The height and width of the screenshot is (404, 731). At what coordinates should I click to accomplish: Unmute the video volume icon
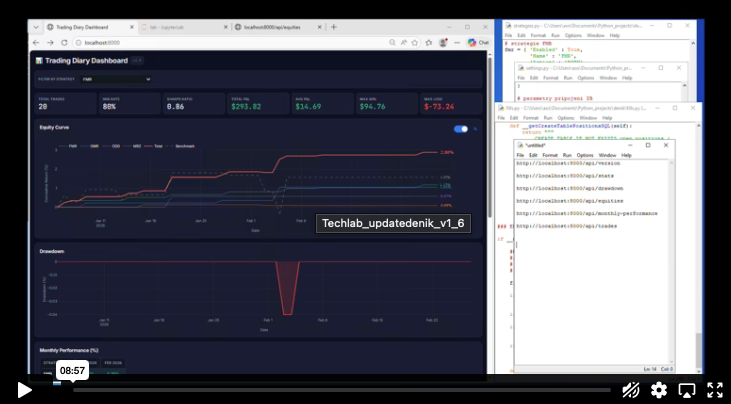(631, 390)
